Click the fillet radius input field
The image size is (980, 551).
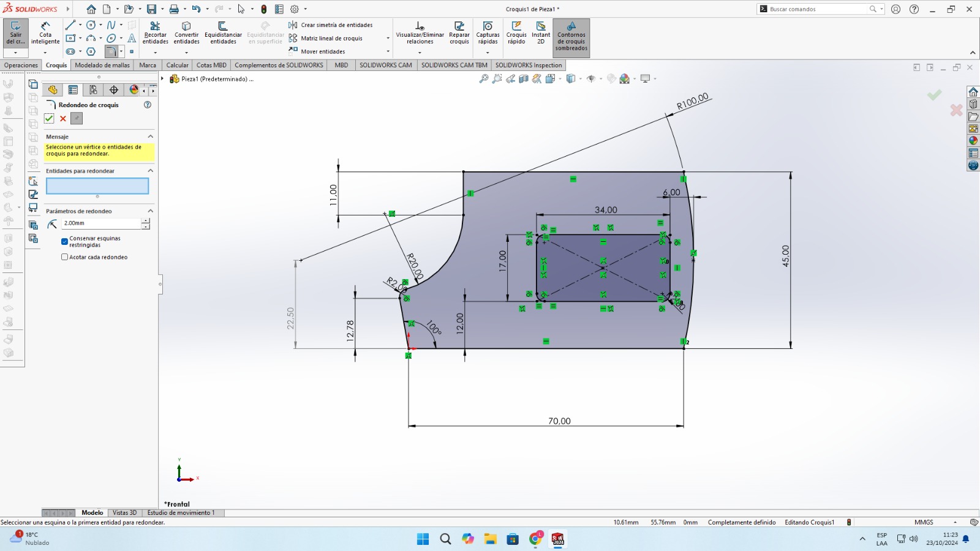coord(101,223)
